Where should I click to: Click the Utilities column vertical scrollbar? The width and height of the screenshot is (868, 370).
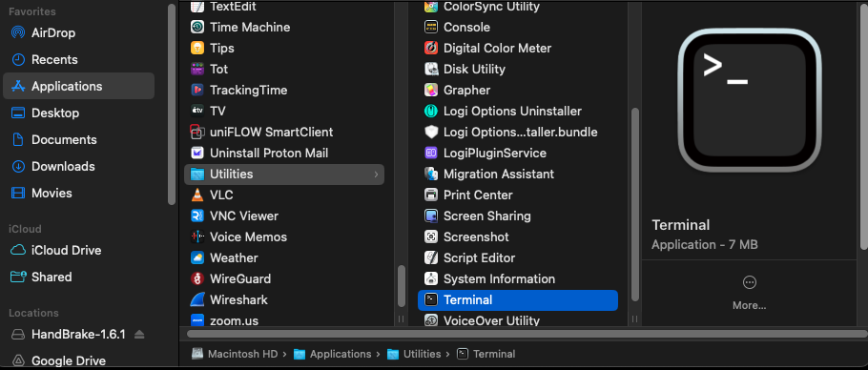pos(635,204)
